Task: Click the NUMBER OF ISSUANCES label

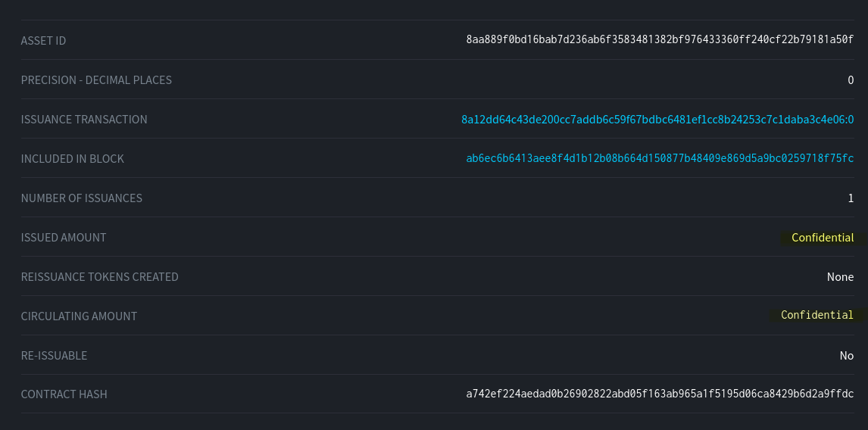Action: click(81, 198)
